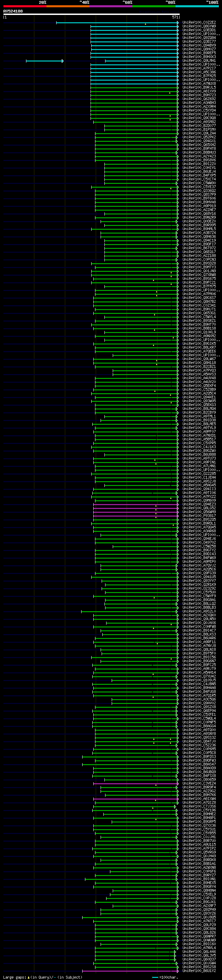
Task: Select label UniRef100_Q6L446
Action: [199, 952]
